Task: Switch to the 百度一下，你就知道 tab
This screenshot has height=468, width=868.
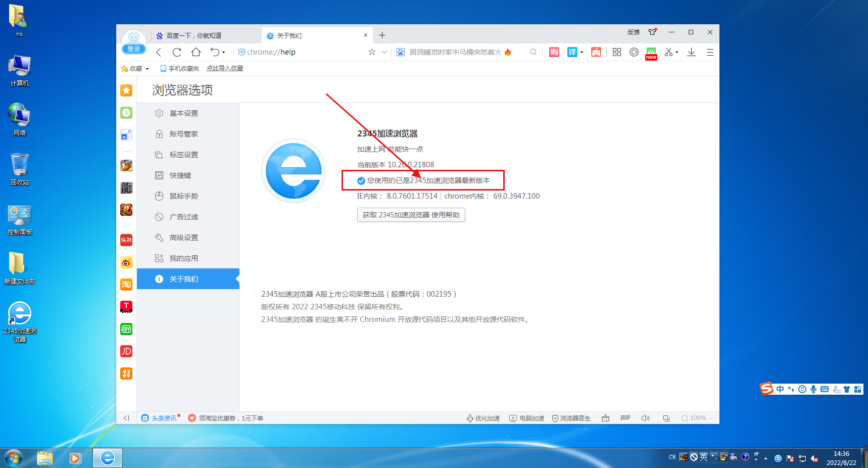Action: 206,35
